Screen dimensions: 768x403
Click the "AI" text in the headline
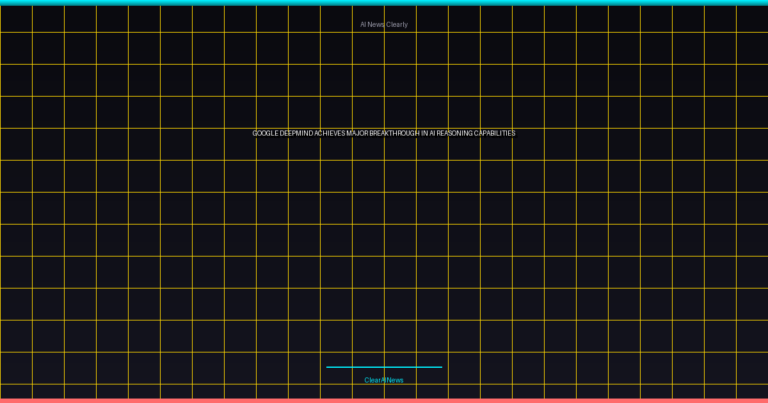pyautogui.click(x=433, y=133)
